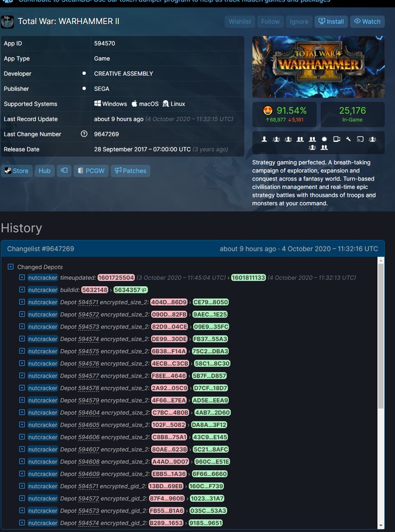Click the changelist vertical scrollbar thumb
395x532 pixels.
click(x=381, y=336)
